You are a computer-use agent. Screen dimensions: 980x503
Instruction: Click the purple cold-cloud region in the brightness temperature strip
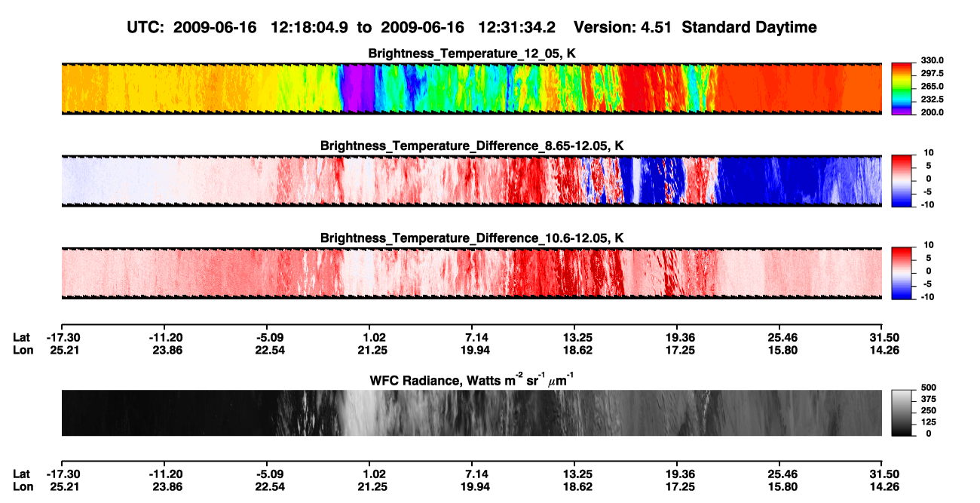pyautogui.click(x=357, y=89)
